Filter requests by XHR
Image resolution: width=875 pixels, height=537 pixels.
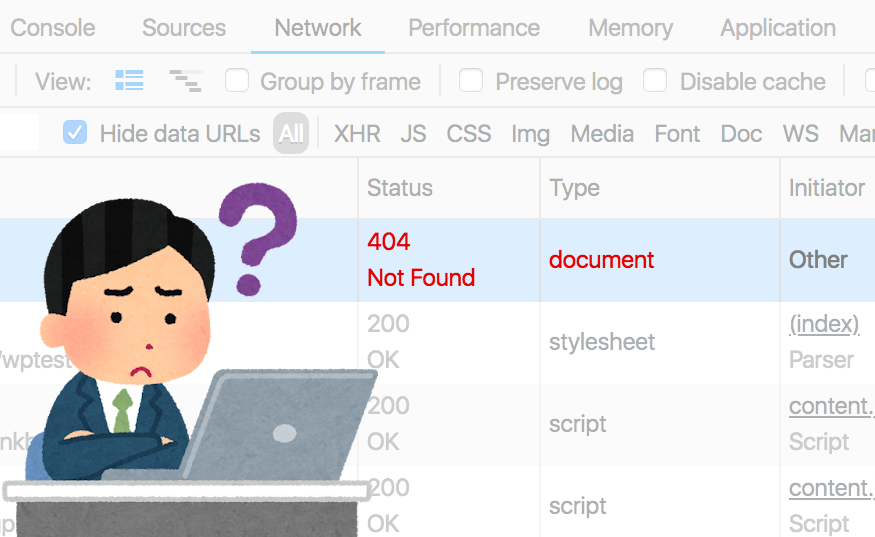pyautogui.click(x=357, y=133)
